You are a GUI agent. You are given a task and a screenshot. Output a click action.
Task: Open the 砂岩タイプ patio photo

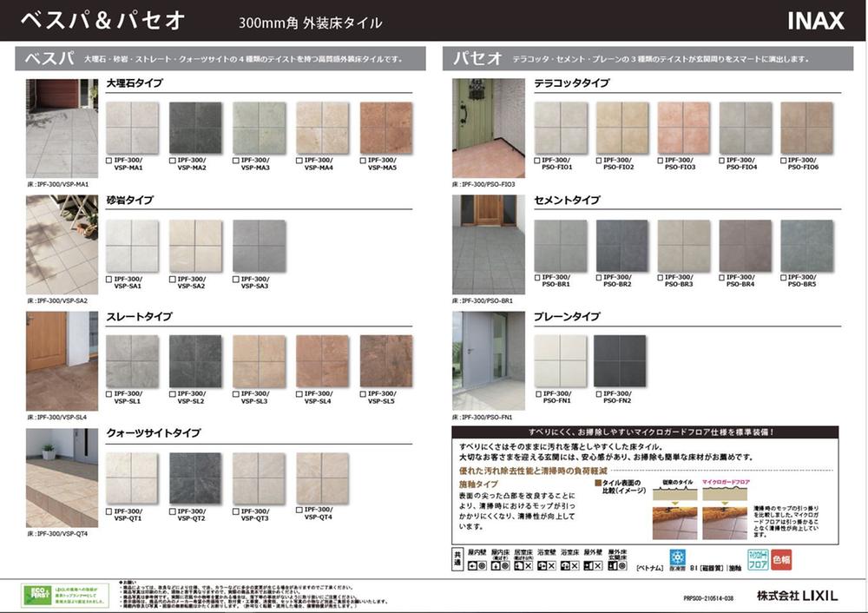pyautogui.click(x=62, y=245)
